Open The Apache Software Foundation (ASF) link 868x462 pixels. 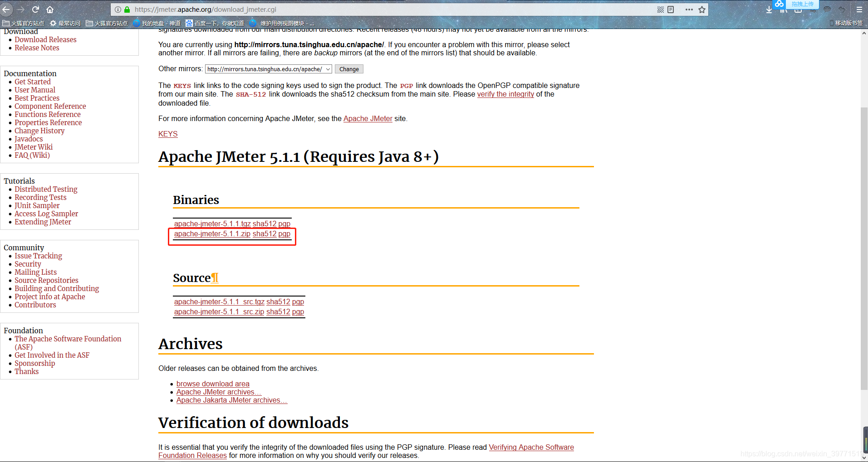click(x=68, y=343)
